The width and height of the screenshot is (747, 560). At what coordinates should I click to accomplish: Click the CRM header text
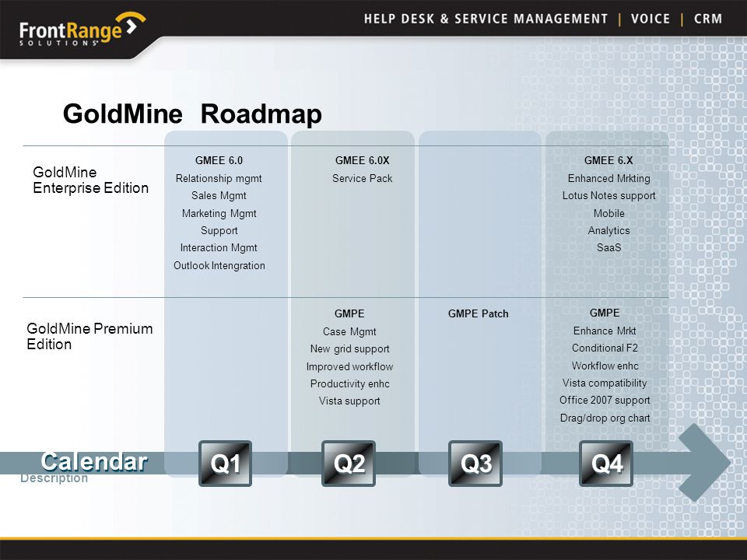coord(708,19)
